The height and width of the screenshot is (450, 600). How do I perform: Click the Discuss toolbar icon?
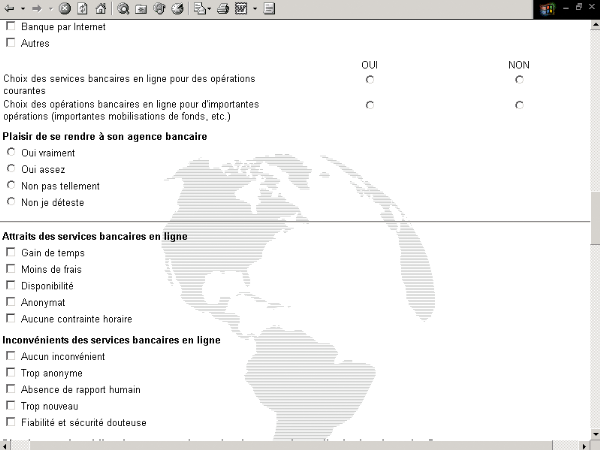tap(269, 8)
